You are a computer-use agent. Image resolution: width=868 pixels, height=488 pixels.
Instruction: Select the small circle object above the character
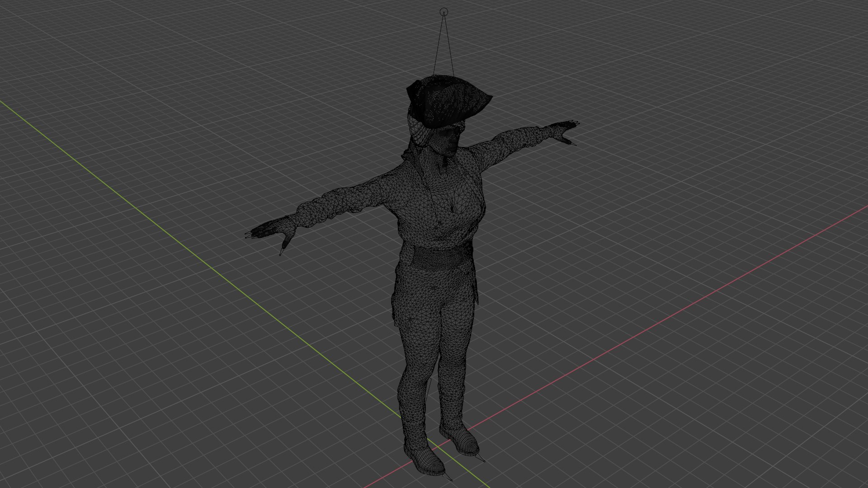click(x=443, y=12)
